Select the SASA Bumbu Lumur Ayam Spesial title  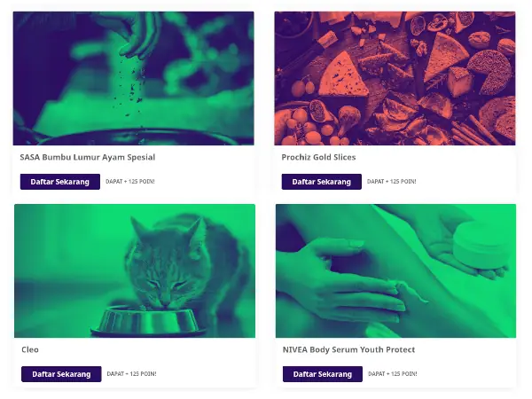(x=88, y=158)
